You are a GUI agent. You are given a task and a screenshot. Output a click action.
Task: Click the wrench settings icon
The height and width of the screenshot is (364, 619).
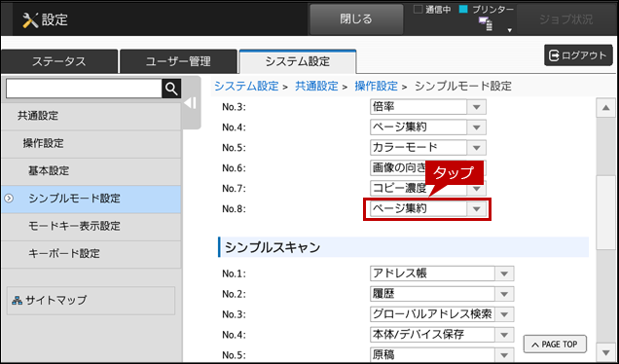pyautogui.click(x=30, y=19)
